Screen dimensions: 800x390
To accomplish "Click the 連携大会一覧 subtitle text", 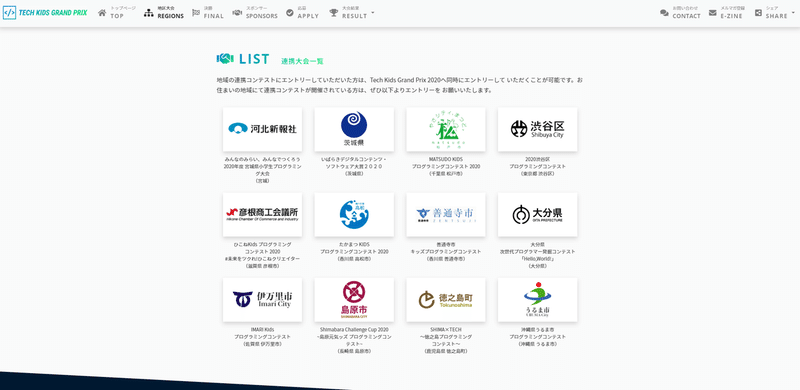I will (x=302, y=61).
